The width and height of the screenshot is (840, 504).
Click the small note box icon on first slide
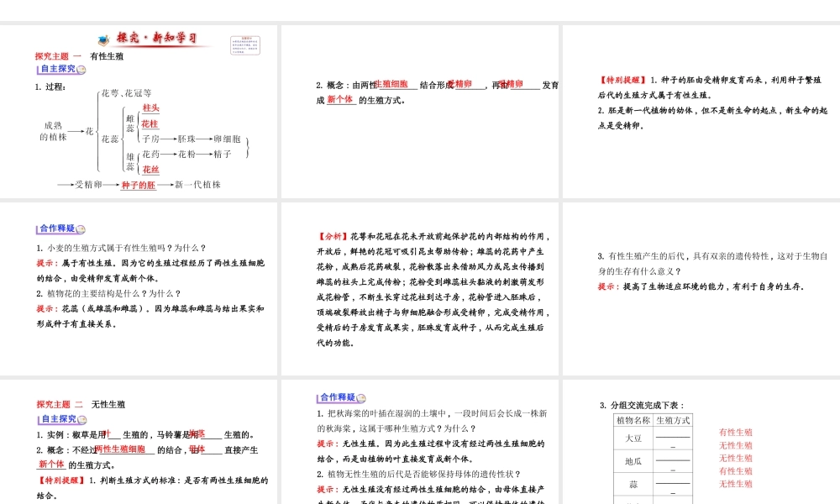[x=245, y=45]
